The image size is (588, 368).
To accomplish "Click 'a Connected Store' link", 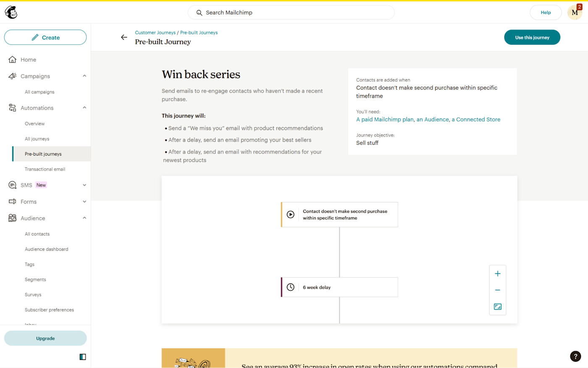I will [476, 119].
